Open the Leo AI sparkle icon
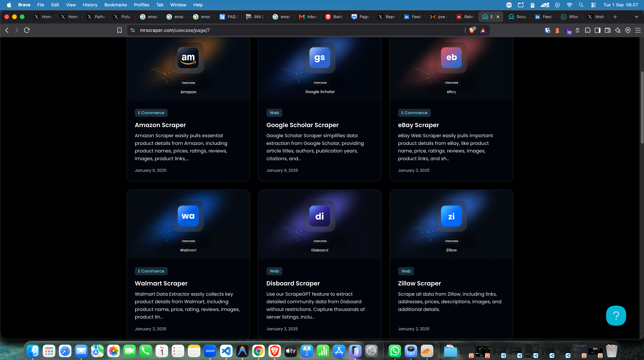Screen dimensions: 644x360 pos(618,30)
